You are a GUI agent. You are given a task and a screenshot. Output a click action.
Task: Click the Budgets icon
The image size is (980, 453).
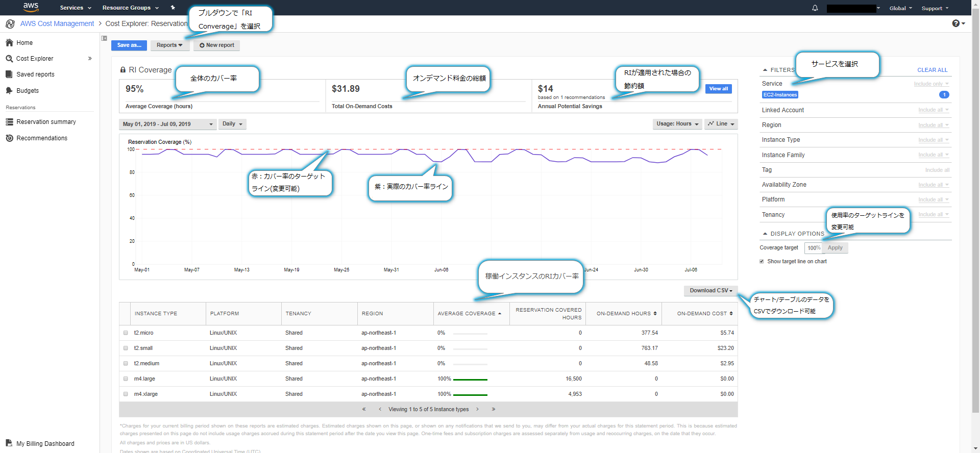[x=9, y=90]
